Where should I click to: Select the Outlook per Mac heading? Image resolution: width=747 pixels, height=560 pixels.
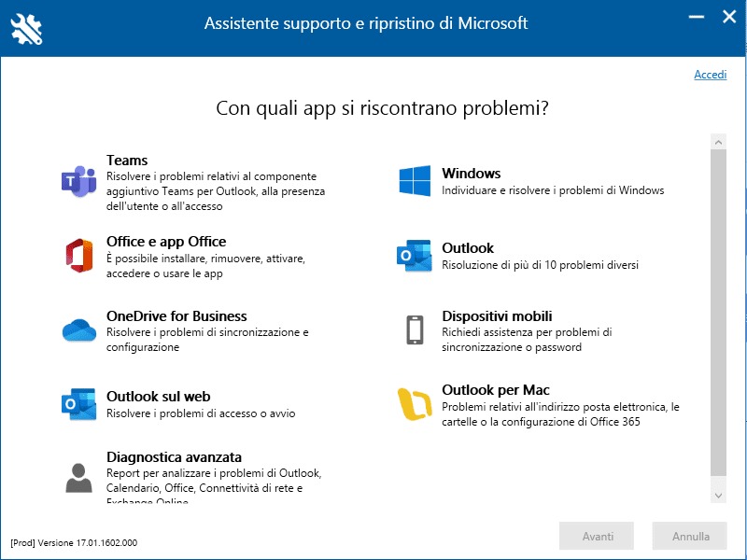click(x=496, y=390)
